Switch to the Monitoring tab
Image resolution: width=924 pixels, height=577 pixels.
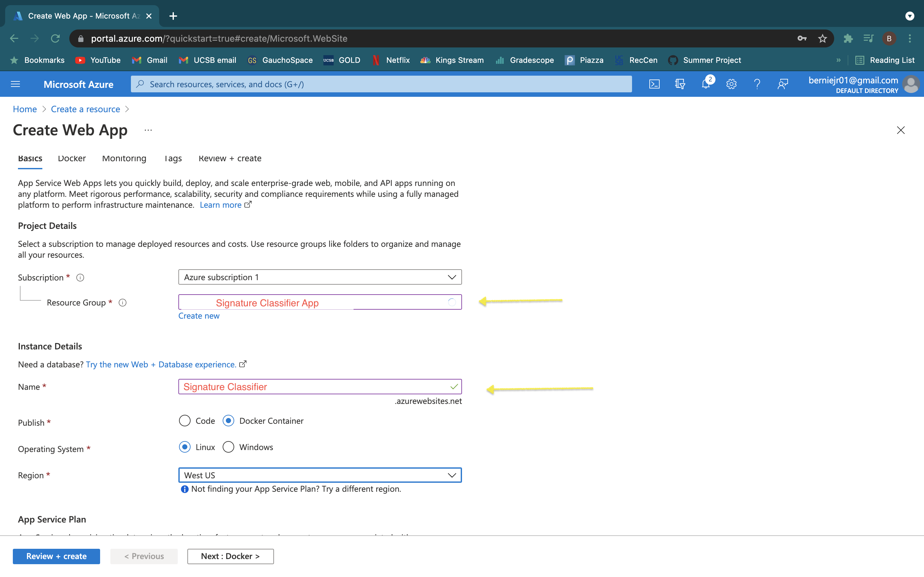point(124,158)
